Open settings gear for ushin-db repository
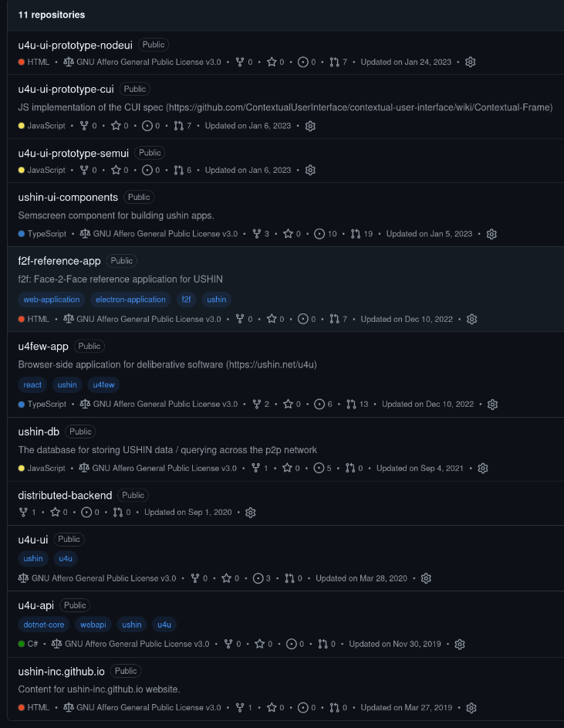 [x=483, y=468]
